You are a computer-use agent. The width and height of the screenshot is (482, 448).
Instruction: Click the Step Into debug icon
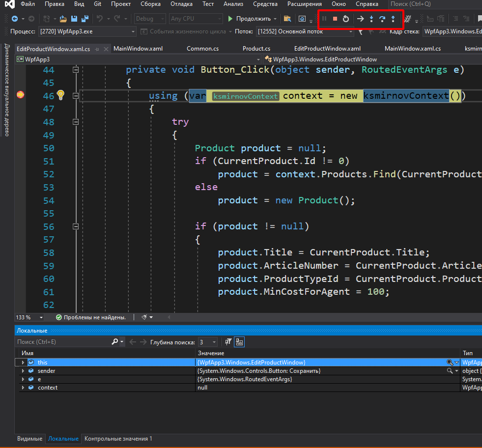371,19
